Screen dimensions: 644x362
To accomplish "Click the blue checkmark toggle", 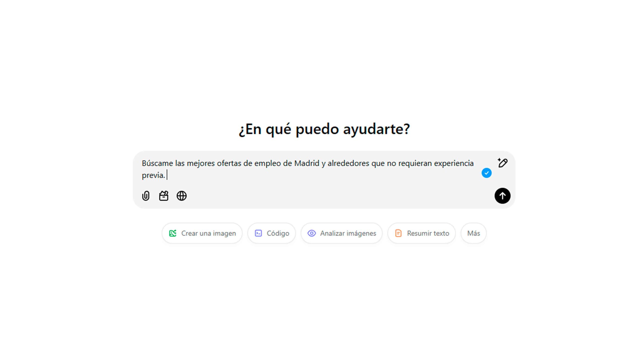I will [487, 172].
